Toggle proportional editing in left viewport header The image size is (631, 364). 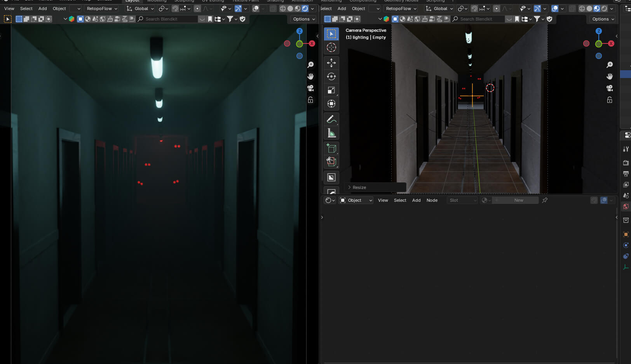(x=197, y=9)
